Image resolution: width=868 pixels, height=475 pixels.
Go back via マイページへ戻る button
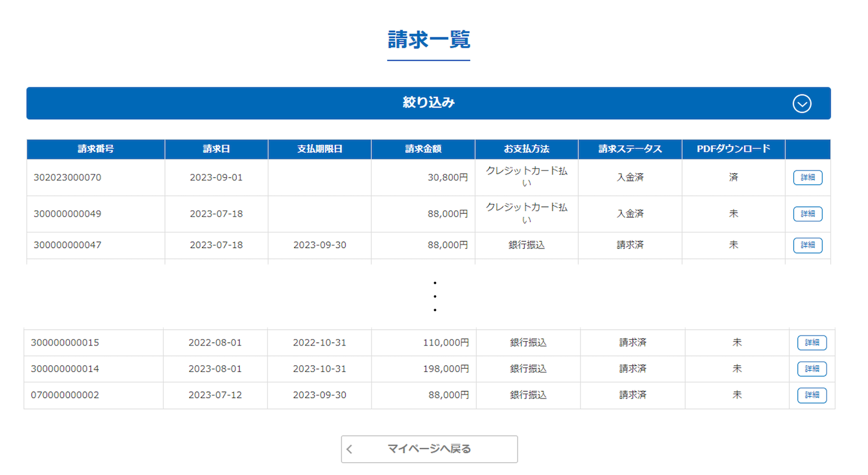429,449
